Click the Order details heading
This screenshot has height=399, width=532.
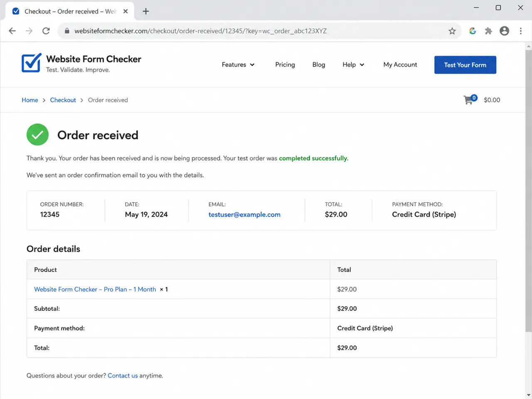[53, 249]
